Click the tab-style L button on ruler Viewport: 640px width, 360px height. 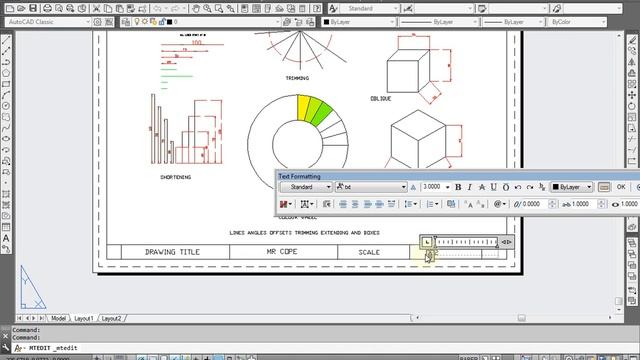[427, 242]
